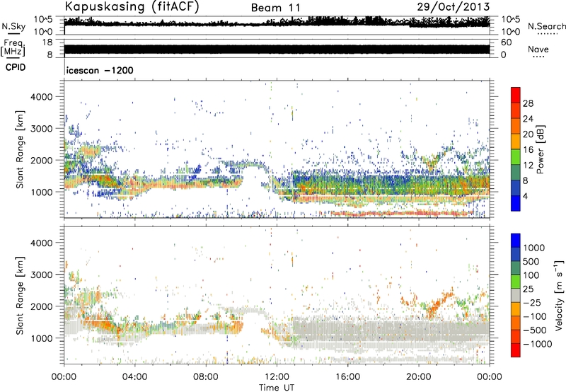Click the '08:00' time axis tick label

point(205,377)
